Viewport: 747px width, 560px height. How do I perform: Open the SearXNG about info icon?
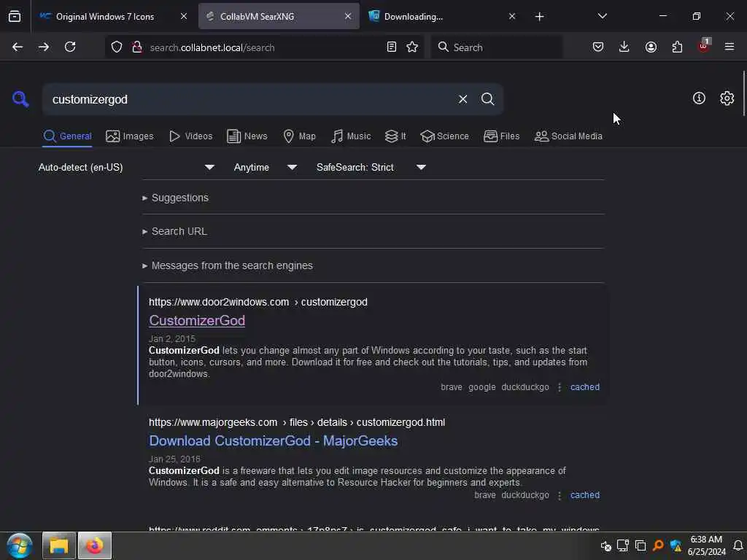coord(699,98)
